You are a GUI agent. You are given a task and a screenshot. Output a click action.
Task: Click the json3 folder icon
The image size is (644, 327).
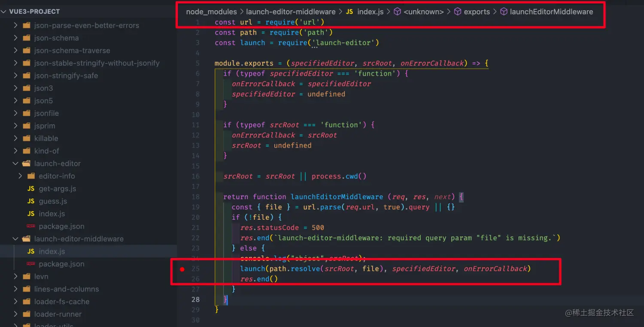[x=27, y=88]
